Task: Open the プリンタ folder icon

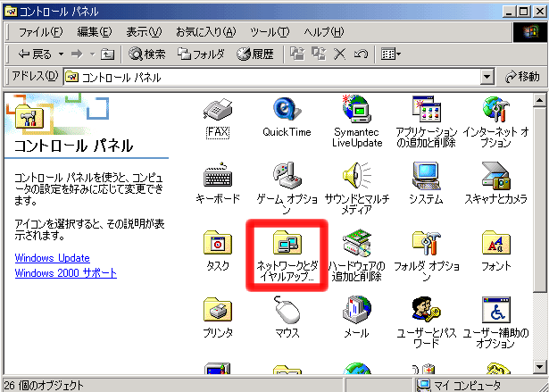Action: [218, 317]
